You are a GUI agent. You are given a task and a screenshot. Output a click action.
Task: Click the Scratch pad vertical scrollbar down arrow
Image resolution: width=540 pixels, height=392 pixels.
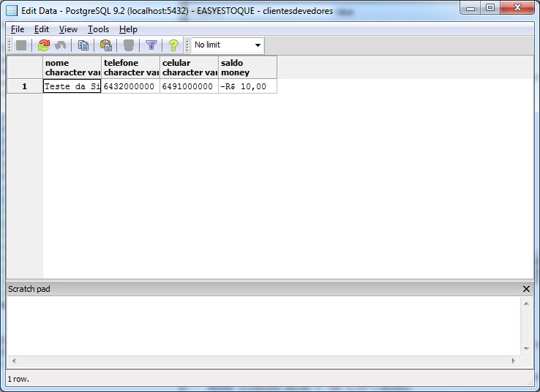point(526,349)
